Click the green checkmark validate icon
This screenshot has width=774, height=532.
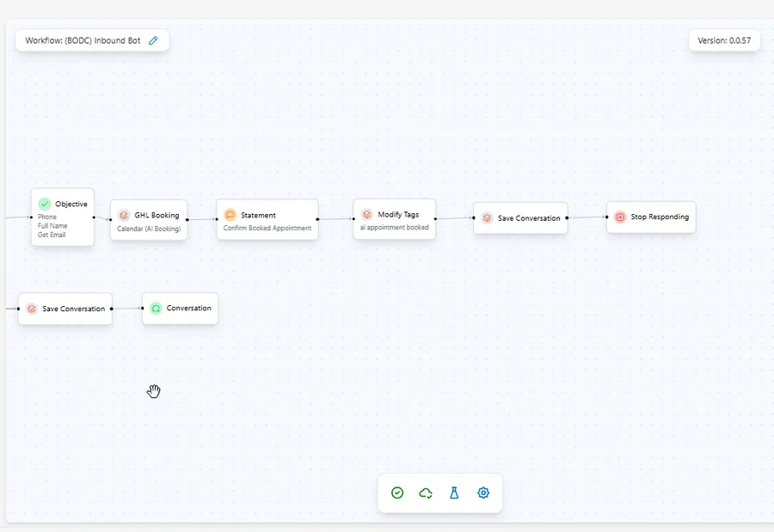point(397,492)
